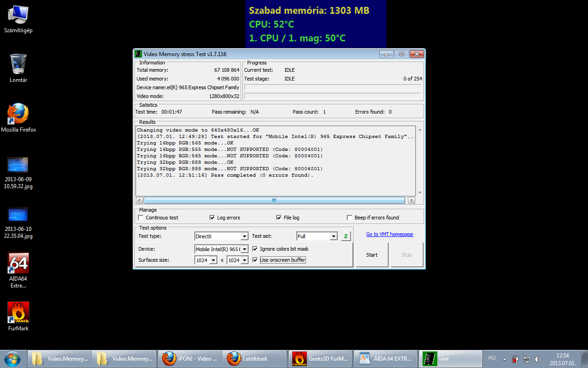Image resolution: width=588 pixels, height=368 pixels.
Task: Open the network connection tray icon
Action: pos(526,359)
